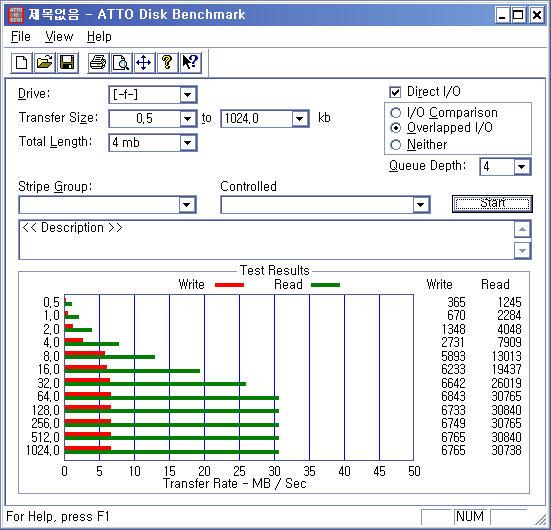Expand the Controlled dropdown
This screenshot has width=551, height=530.
[x=421, y=205]
